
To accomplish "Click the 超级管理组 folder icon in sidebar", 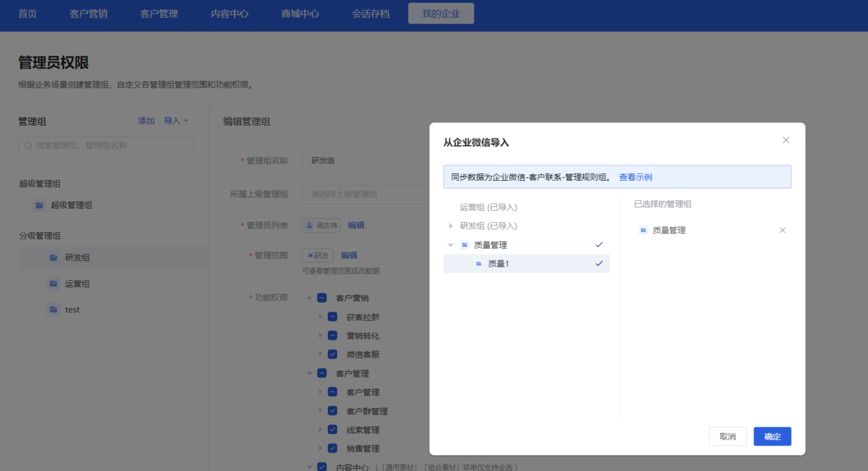I will (39, 205).
